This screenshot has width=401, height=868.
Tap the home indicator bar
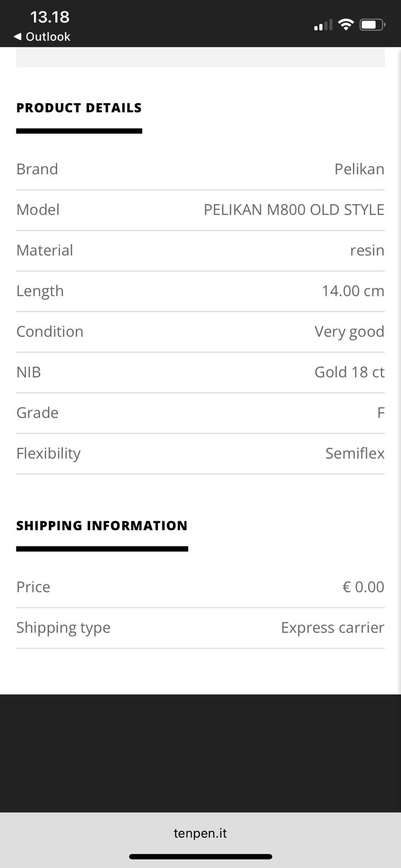[x=200, y=857]
